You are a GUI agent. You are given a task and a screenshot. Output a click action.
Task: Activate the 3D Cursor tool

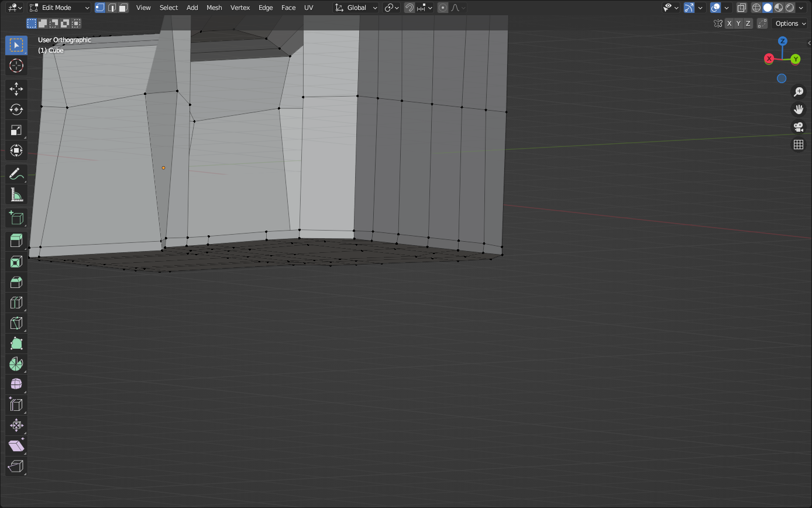[x=16, y=66]
